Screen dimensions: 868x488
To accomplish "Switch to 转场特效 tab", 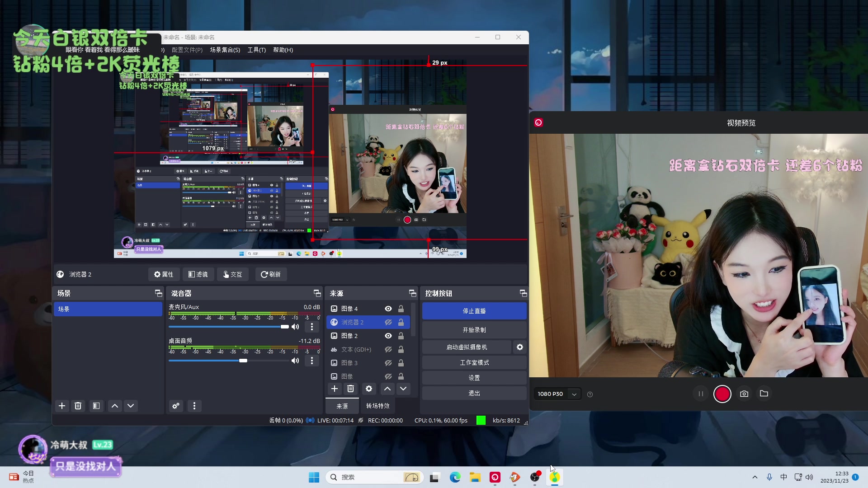I will [x=378, y=406].
